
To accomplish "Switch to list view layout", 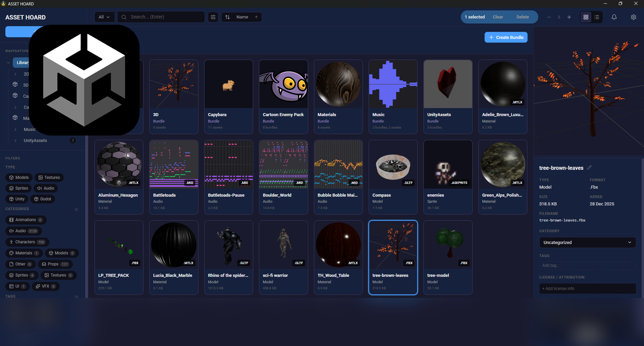I will pyautogui.click(x=597, y=17).
